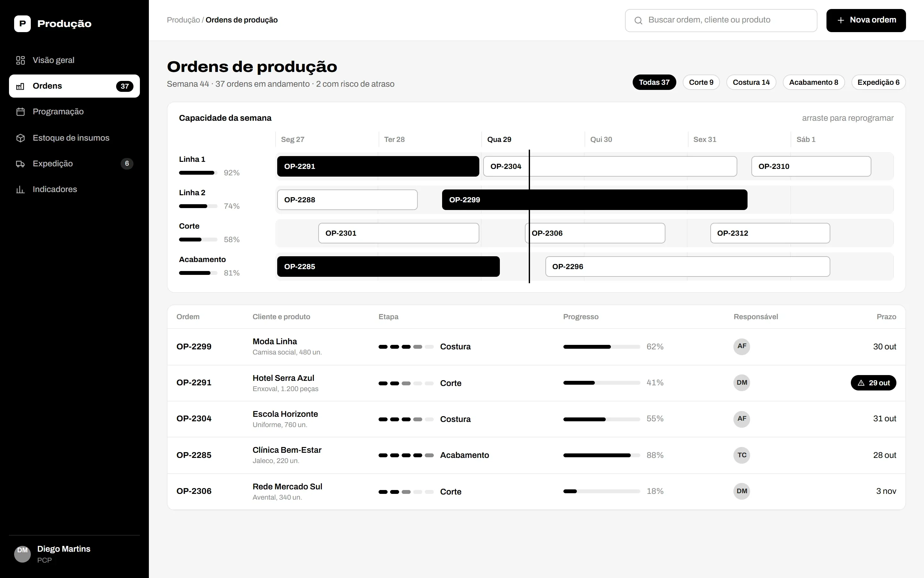This screenshot has height=578, width=924.
Task: Click TC avatar in OP-2285 row
Action: tap(741, 455)
